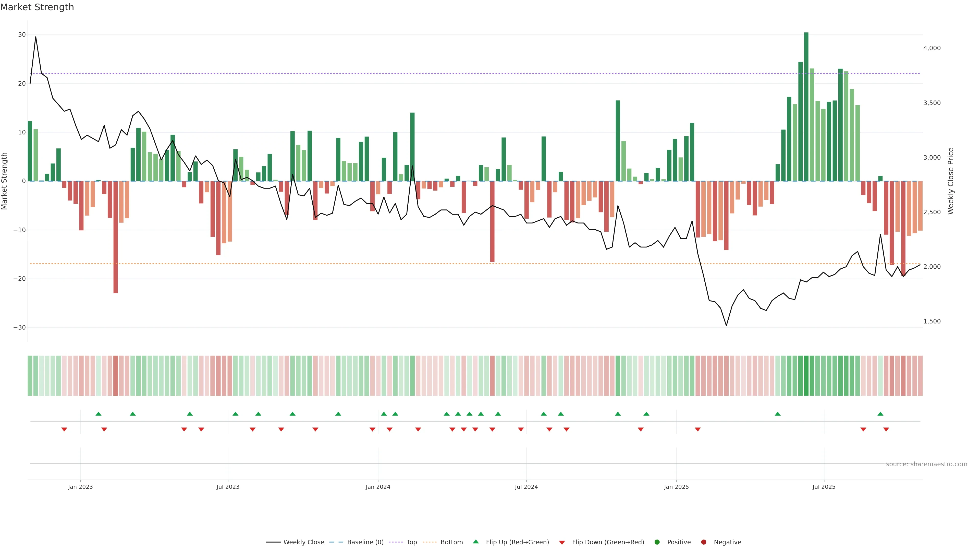980x551 pixels.
Task: Click the Jan 2024 x-axis label
Action: [378, 487]
